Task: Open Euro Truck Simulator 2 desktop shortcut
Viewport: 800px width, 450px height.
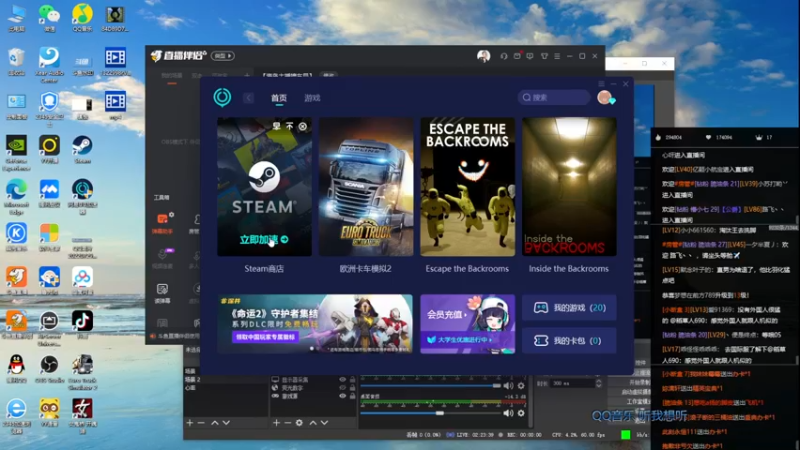Action: [82, 373]
